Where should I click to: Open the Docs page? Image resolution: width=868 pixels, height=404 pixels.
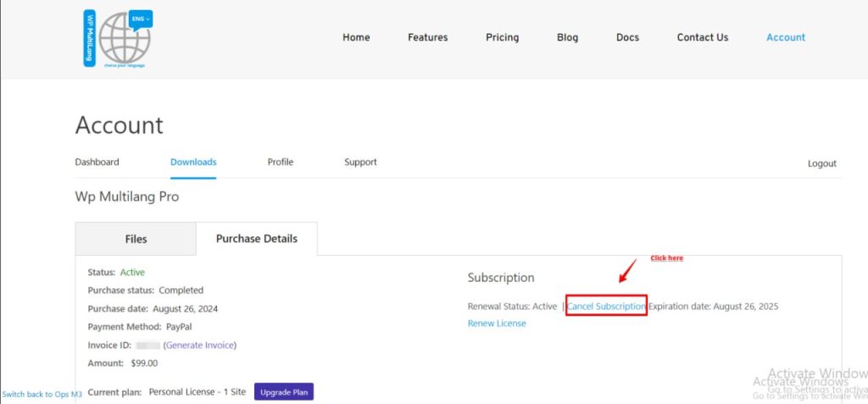point(627,37)
